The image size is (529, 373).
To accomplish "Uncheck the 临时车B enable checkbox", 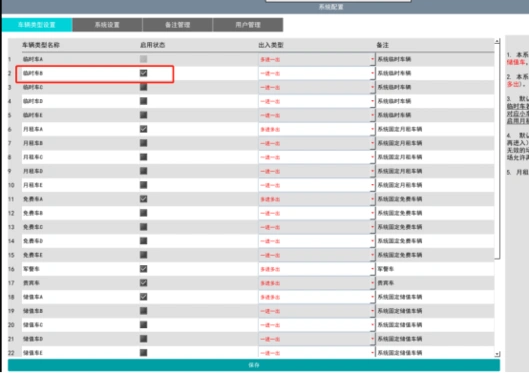I will [144, 73].
